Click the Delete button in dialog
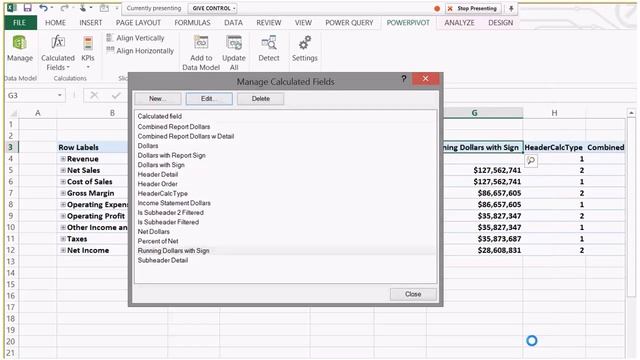Screen dimensions: 640x360 click(260, 99)
